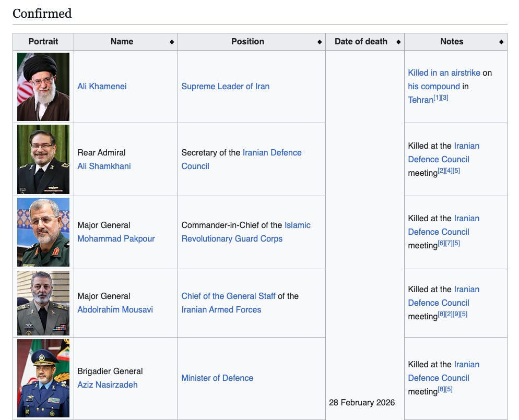
Task: Click the '28 February 2026' date cell
Action: [x=362, y=402]
